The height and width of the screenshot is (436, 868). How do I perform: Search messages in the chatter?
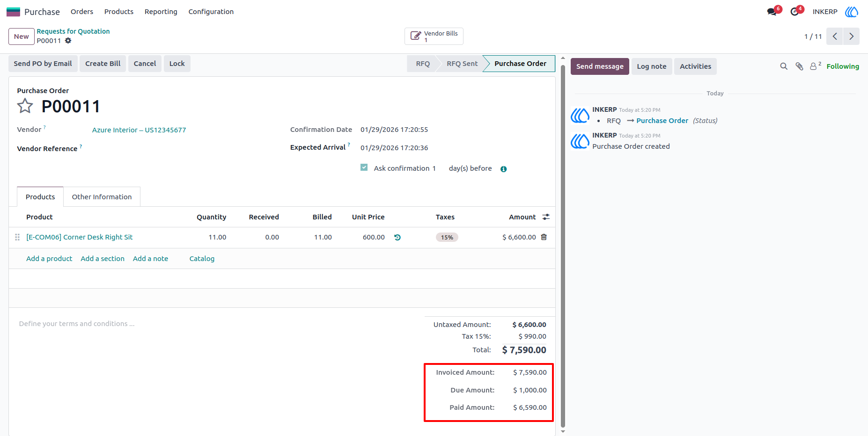[784, 66]
